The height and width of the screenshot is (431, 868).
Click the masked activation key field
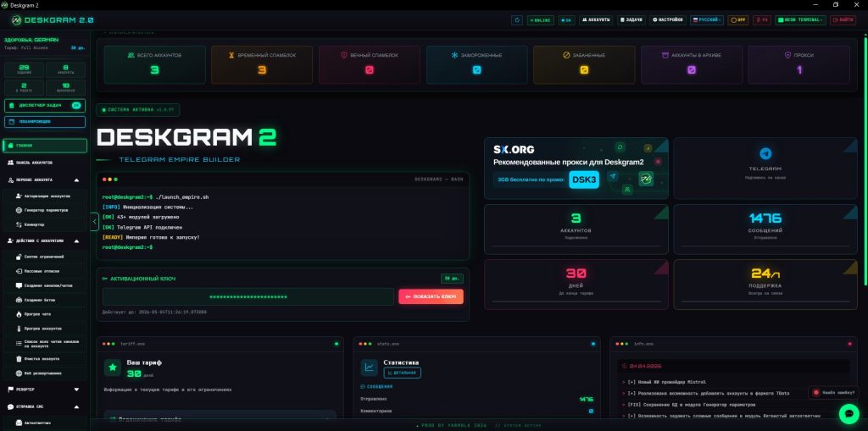click(x=248, y=296)
